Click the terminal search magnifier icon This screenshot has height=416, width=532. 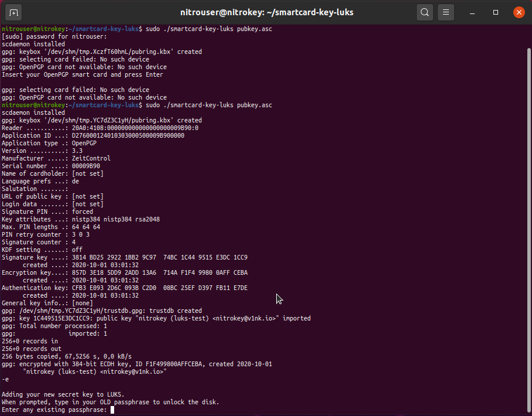[x=425, y=12]
